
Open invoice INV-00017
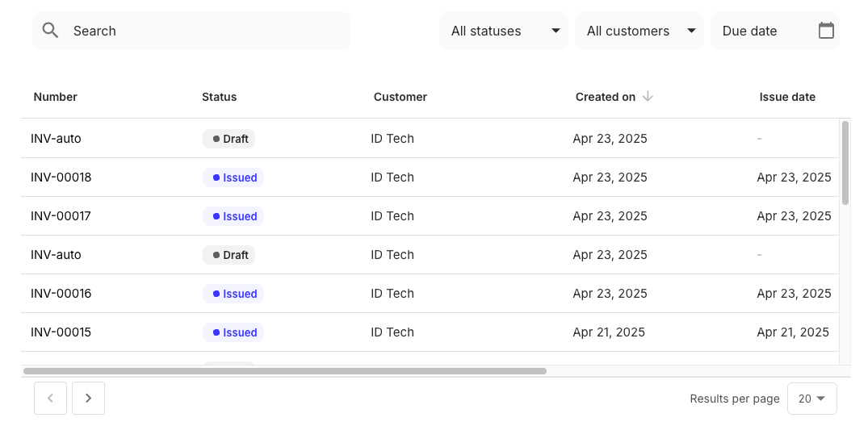tap(61, 216)
